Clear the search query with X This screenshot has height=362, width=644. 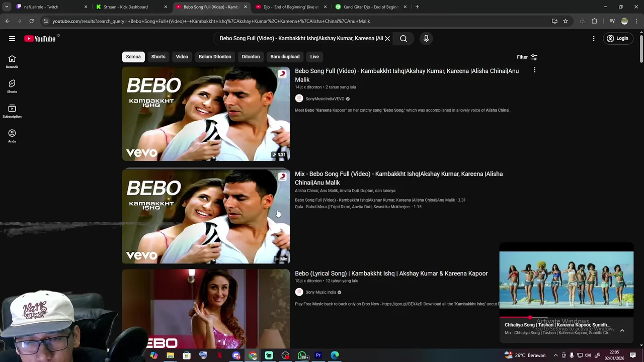point(387,38)
